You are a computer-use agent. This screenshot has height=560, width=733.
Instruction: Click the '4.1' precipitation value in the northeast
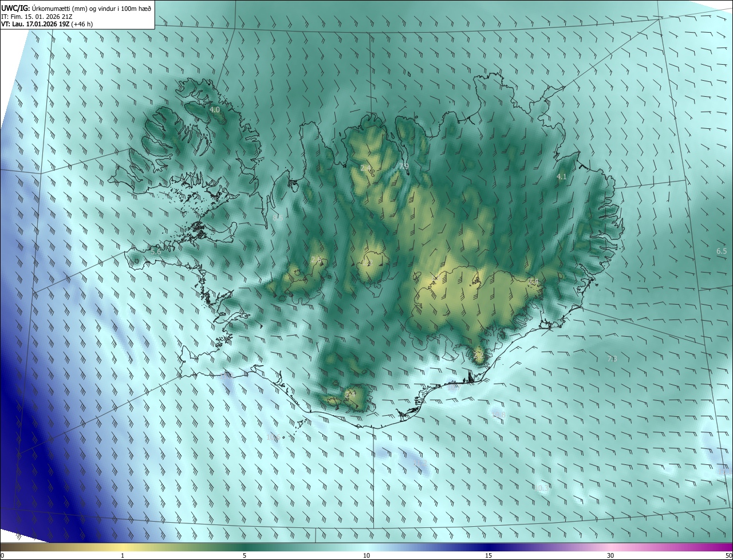click(x=562, y=177)
